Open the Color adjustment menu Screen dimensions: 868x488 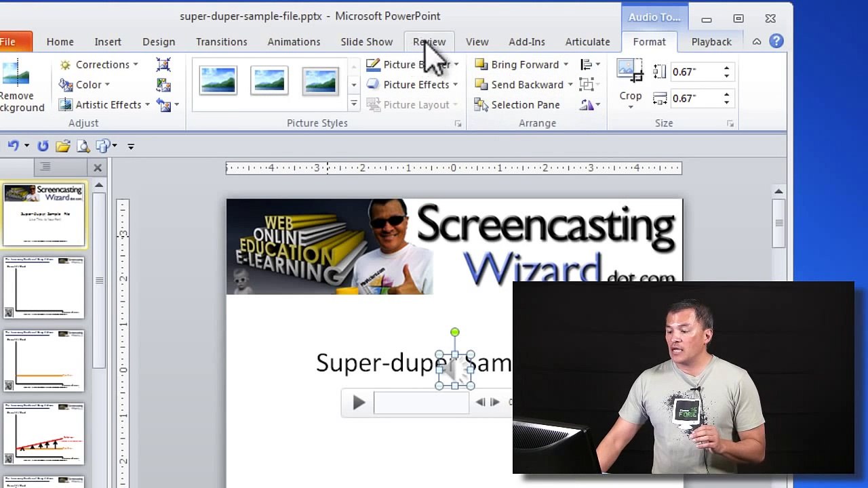point(84,85)
